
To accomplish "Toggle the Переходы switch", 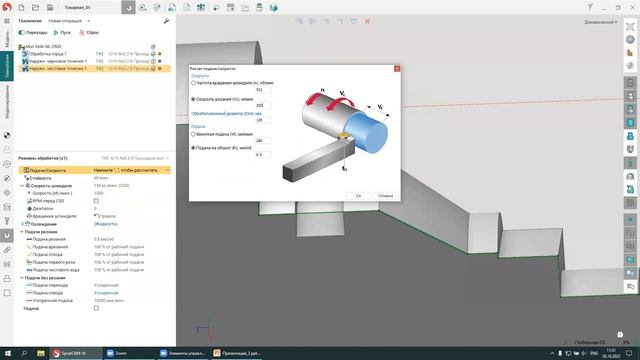I will [x=21, y=32].
